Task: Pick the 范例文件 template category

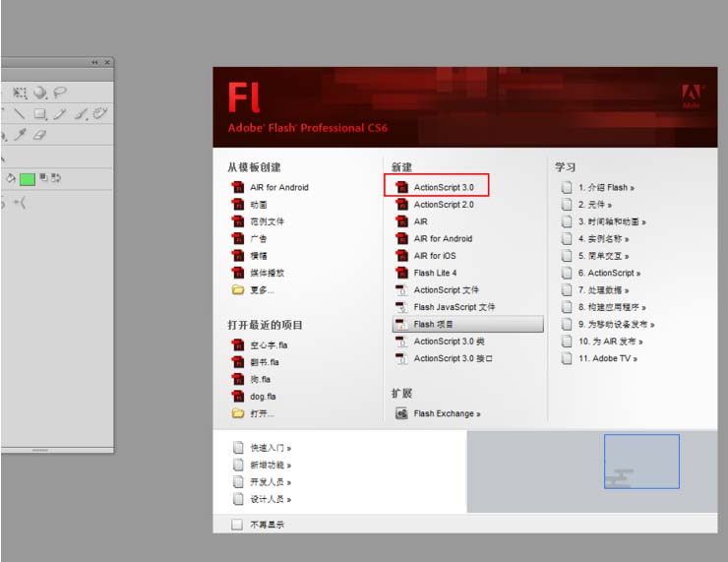Action: [257, 221]
